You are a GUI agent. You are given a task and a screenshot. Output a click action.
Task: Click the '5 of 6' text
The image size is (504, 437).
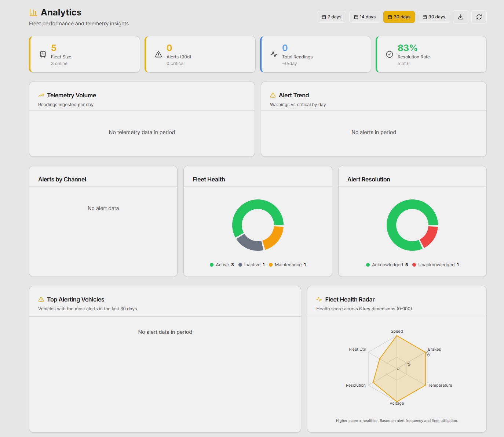click(x=403, y=64)
